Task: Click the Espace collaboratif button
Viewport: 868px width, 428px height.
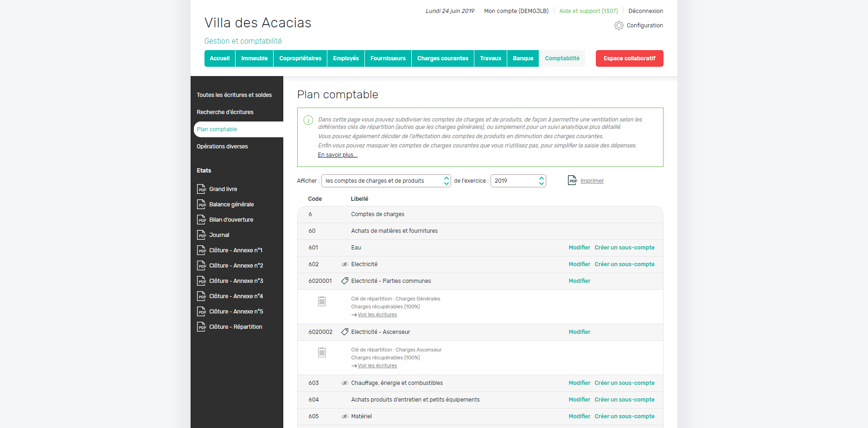Action: pyautogui.click(x=629, y=58)
